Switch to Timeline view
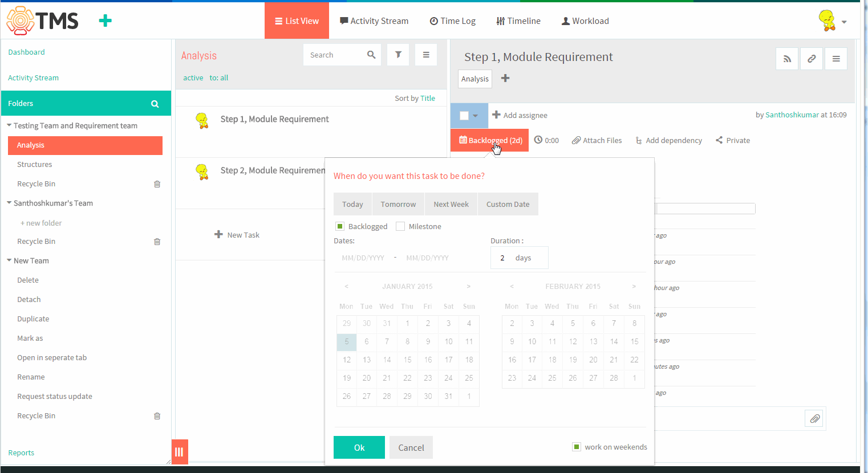 tap(518, 21)
